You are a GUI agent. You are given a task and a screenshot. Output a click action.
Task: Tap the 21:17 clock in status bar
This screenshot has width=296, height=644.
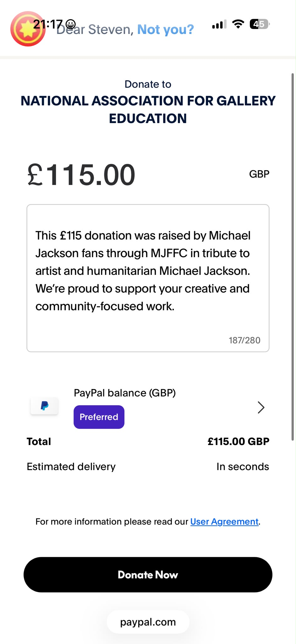[x=48, y=24]
